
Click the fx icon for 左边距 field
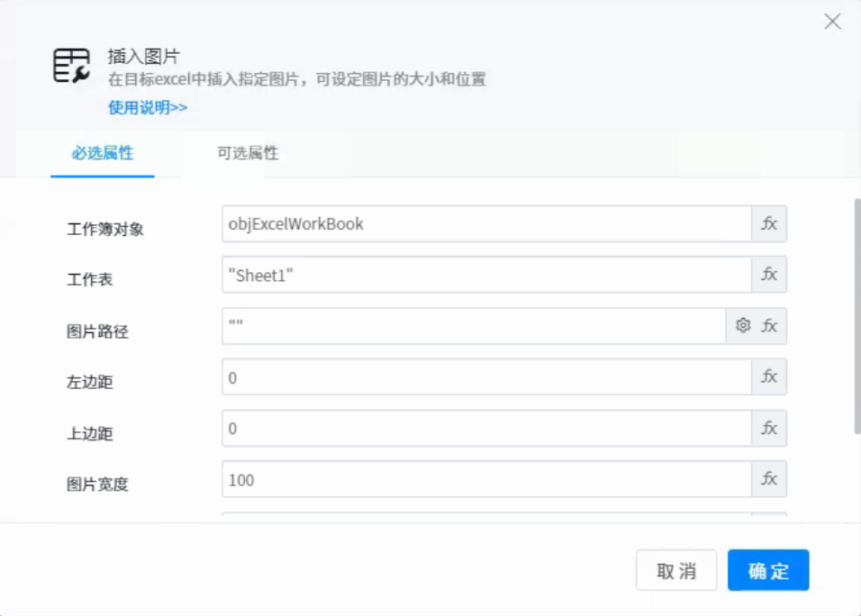pos(769,376)
